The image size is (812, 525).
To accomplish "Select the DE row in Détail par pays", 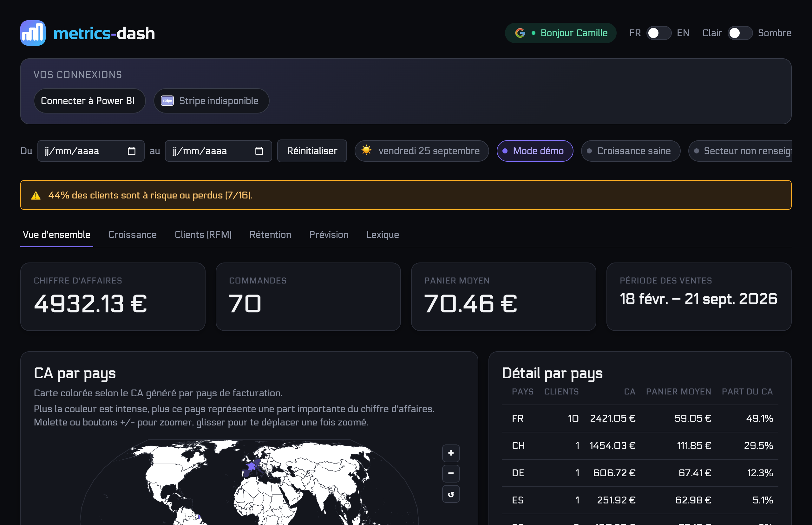I will pyautogui.click(x=640, y=473).
